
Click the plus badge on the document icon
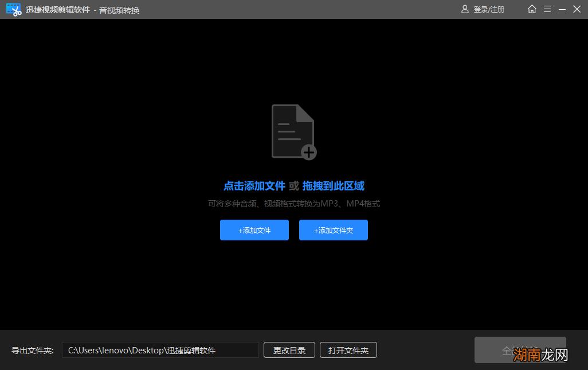pyautogui.click(x=308, y=153)
